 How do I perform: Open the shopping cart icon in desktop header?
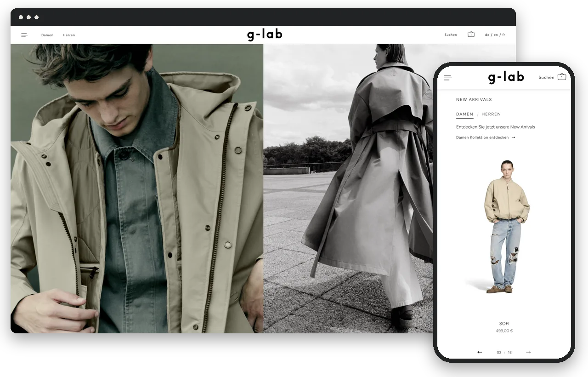click(471, 34)
